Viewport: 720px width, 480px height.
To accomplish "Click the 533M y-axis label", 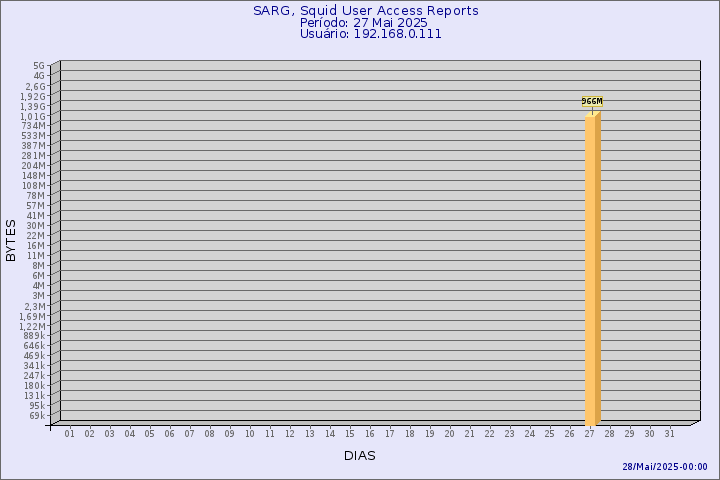I will 34,136.
